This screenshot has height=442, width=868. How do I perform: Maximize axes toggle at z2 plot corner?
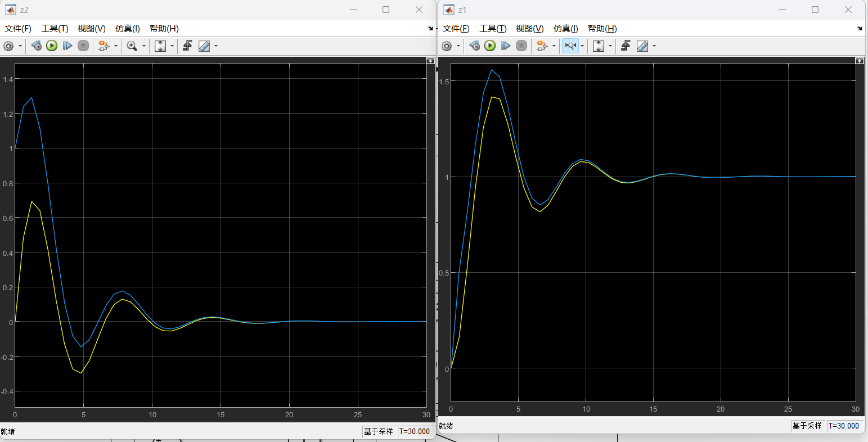tap(430, 61)
